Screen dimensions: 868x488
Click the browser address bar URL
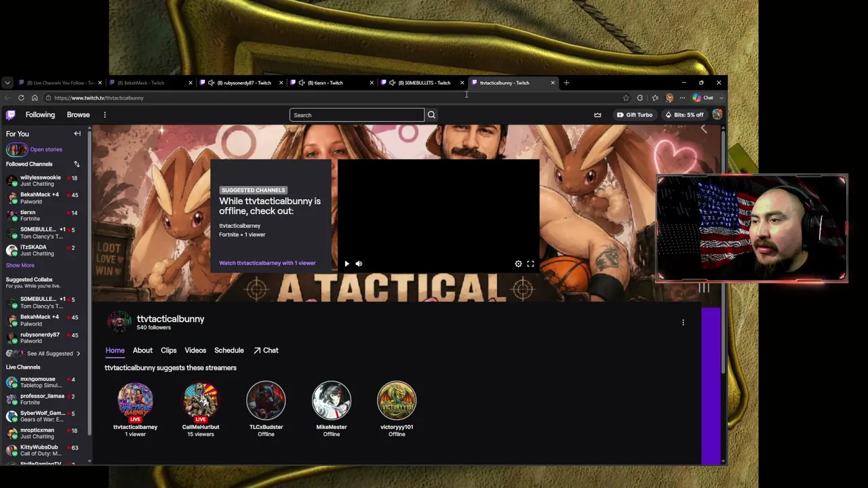click(99, 98)
